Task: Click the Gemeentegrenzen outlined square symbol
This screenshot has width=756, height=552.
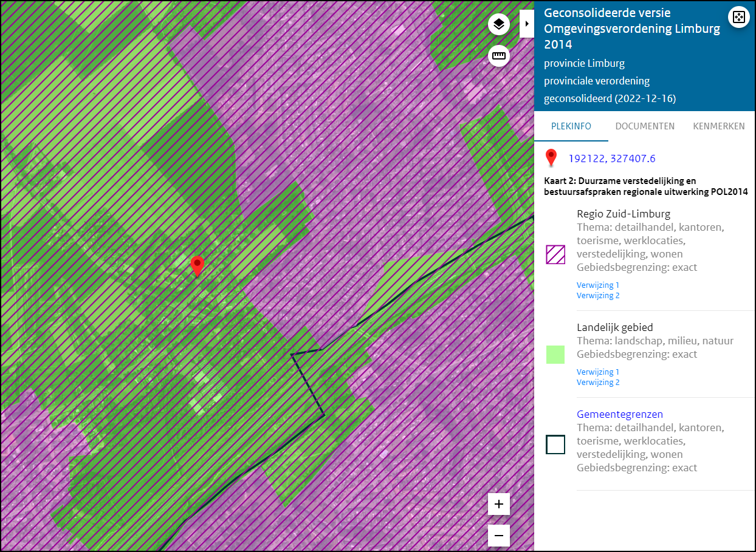Action: click(555, 445)
